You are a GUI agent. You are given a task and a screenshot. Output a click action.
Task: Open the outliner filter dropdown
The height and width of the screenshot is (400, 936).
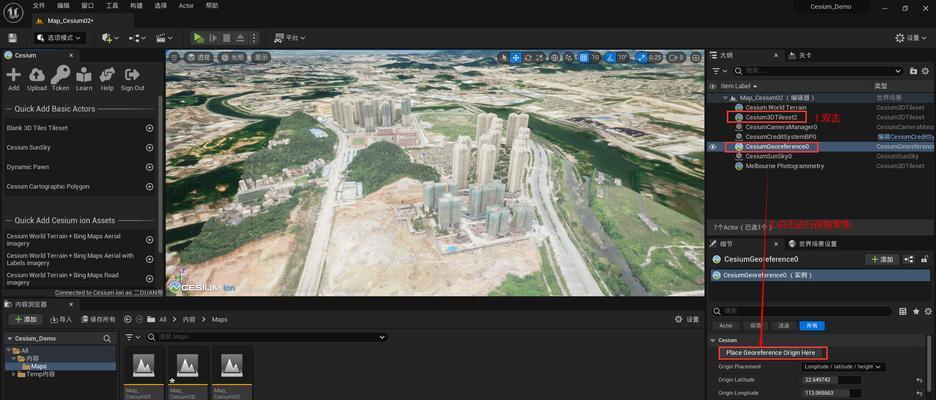719,70
